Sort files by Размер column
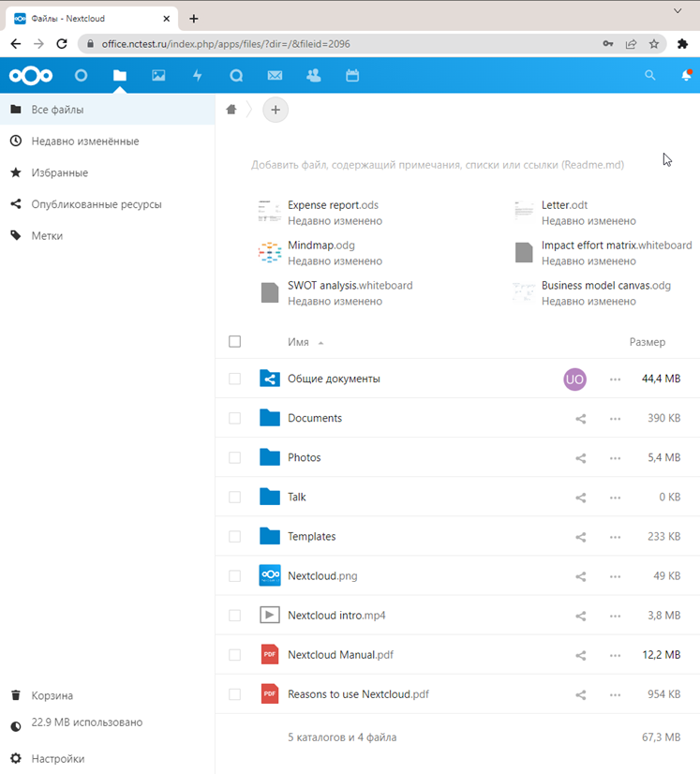 coord(648,342)
